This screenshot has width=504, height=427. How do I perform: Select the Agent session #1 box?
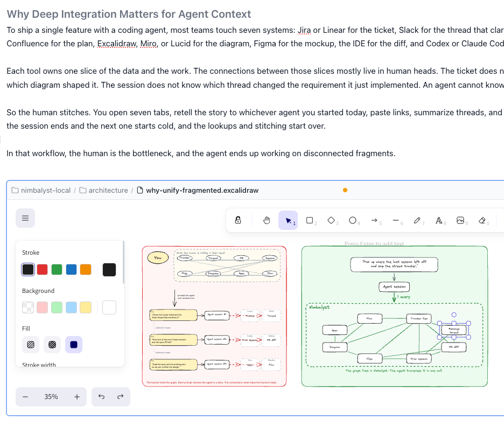[x=217, y=315]
